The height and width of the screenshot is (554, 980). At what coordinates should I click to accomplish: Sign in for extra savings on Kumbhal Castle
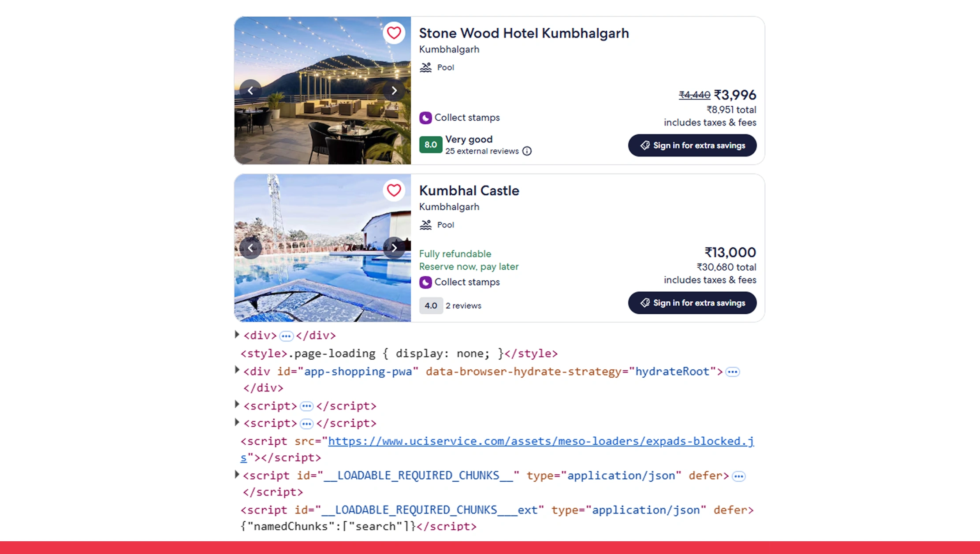pos(692,303)
